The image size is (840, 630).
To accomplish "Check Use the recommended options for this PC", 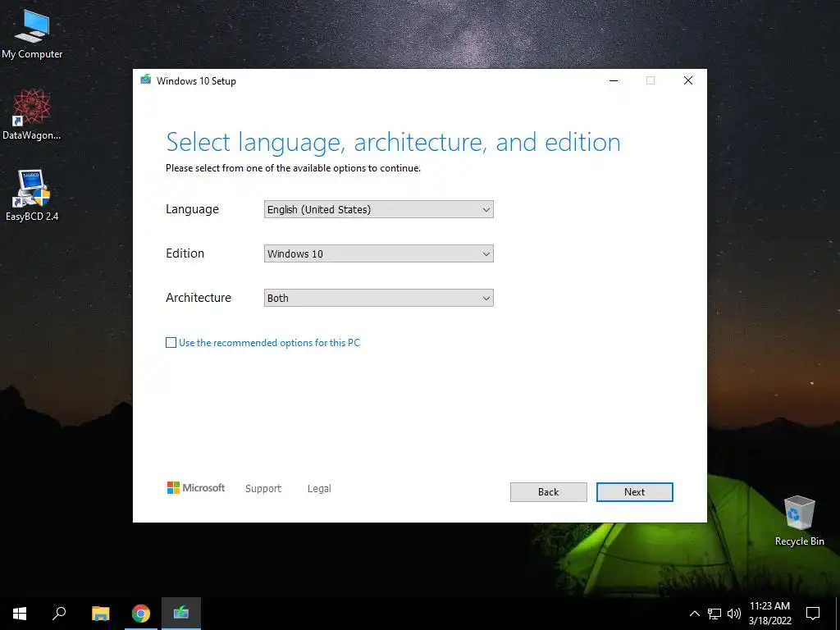I will 171,342.
